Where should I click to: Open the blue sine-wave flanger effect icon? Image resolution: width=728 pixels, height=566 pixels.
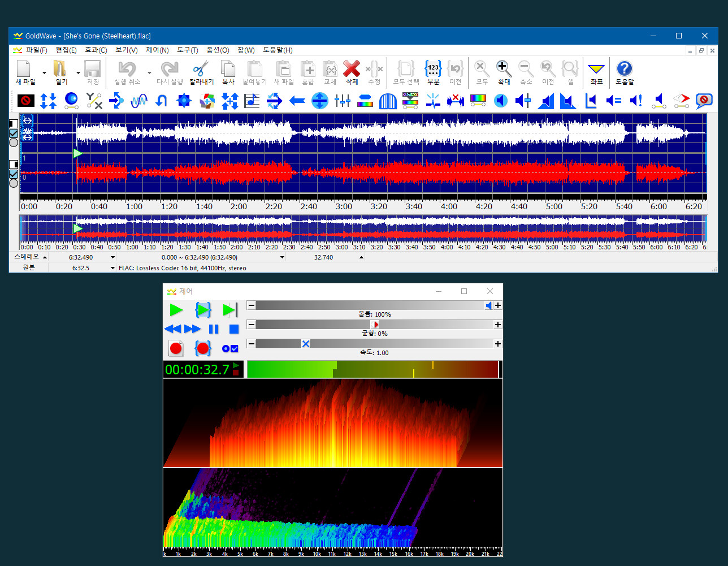(x=139, y=101)
